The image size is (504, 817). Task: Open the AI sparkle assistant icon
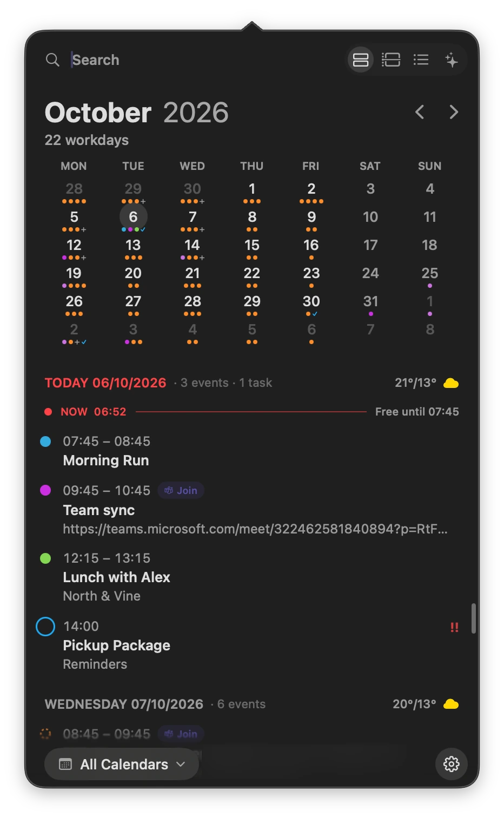[x=452, y=60]
